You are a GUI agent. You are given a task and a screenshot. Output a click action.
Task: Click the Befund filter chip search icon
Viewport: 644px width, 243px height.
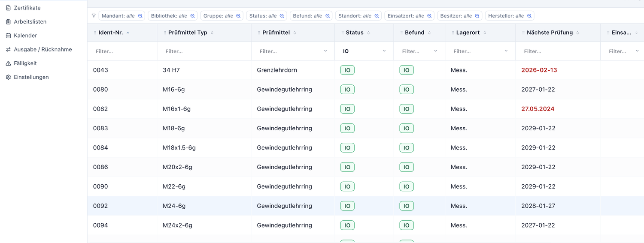pyautogui.click(x=328, y=16)
